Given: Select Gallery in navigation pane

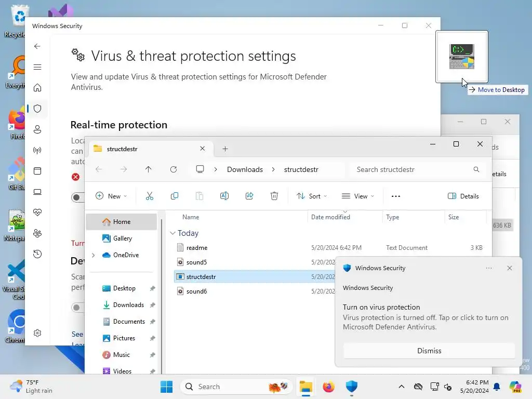Looking at the screenshot, I should point(121,238).
